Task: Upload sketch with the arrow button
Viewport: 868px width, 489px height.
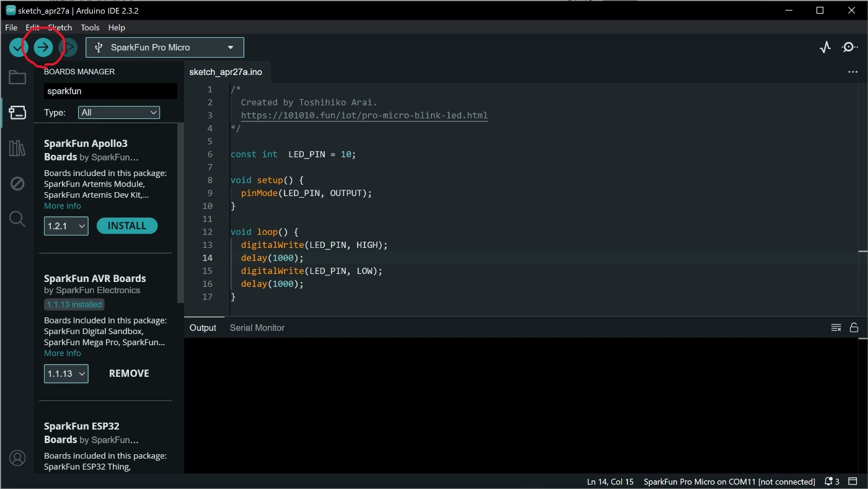Action: [x=43, y=47]
